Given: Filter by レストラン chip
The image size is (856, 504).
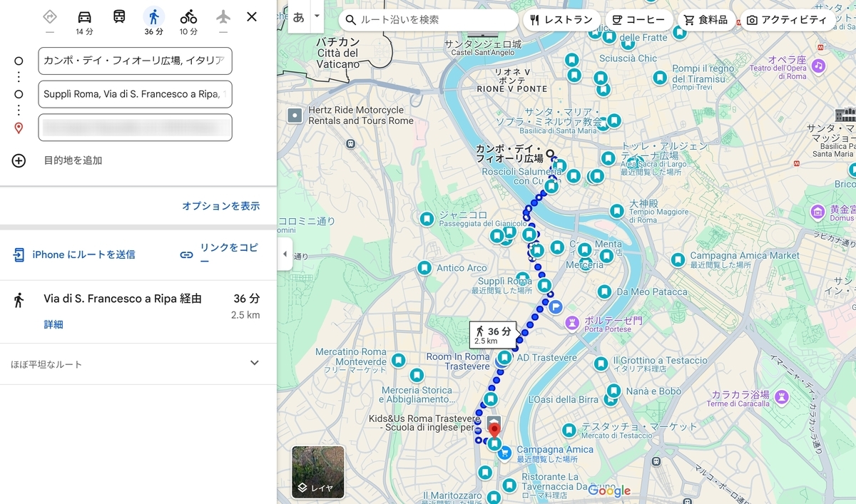Looking at the screenshot, I should [x=561, y=20].
